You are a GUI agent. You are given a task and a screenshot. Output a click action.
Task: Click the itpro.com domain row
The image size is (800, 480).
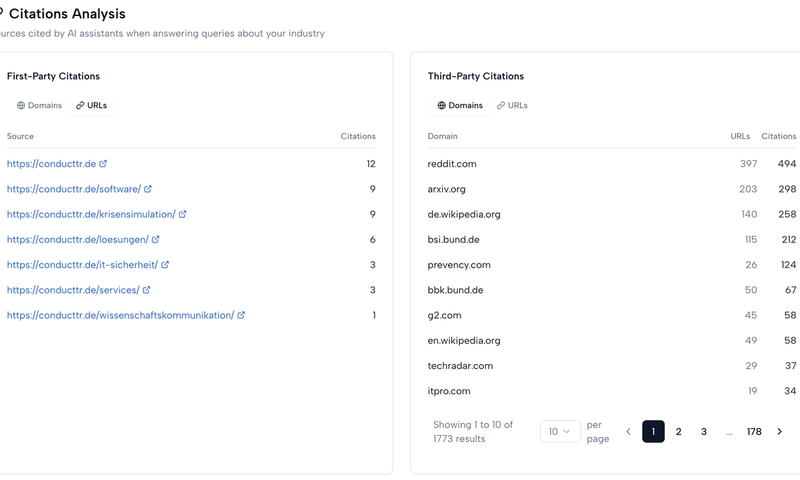click(x=612, y=391)
